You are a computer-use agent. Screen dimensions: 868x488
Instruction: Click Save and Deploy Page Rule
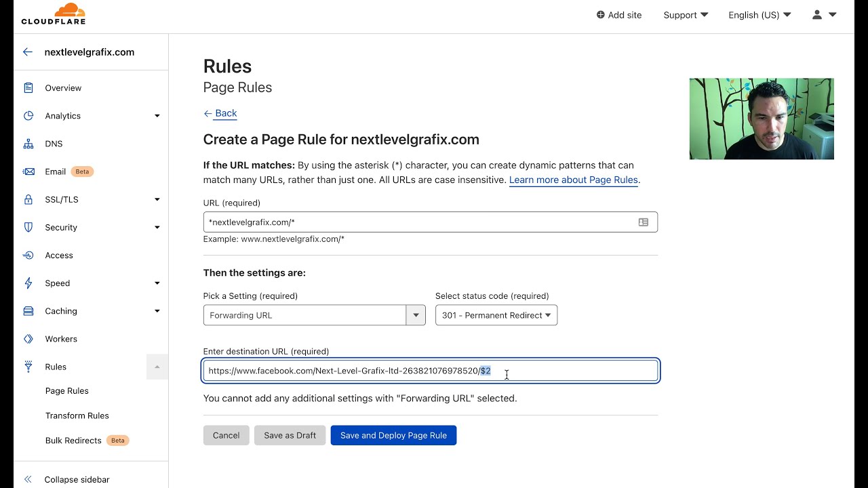pos(393,435)
